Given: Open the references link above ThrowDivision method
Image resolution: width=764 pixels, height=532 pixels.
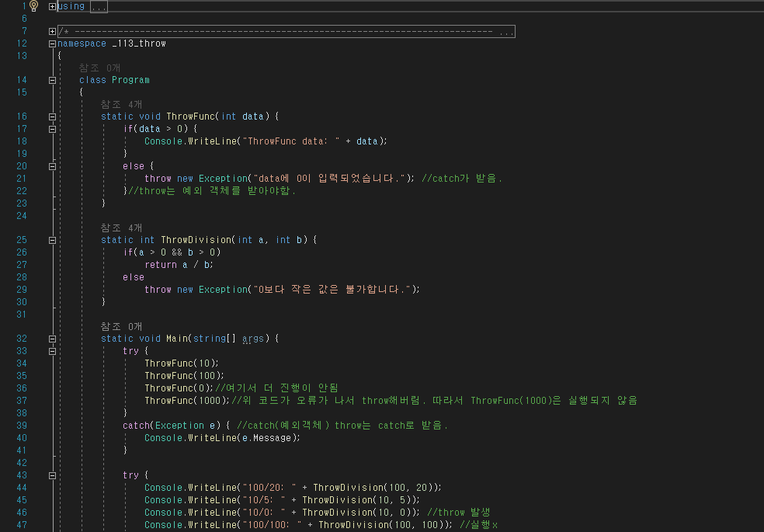Looking at the screenshot, I should click(121, 228).
